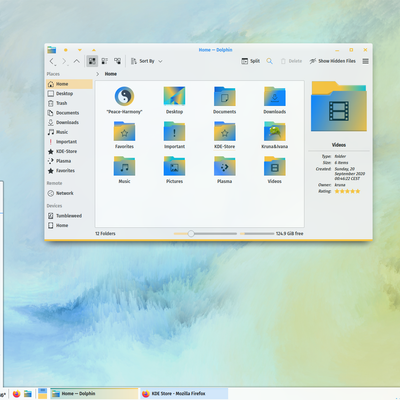Click the Firefox launcher in the taskbar
This screenshot has width=400, height=400.
[16, 394]
